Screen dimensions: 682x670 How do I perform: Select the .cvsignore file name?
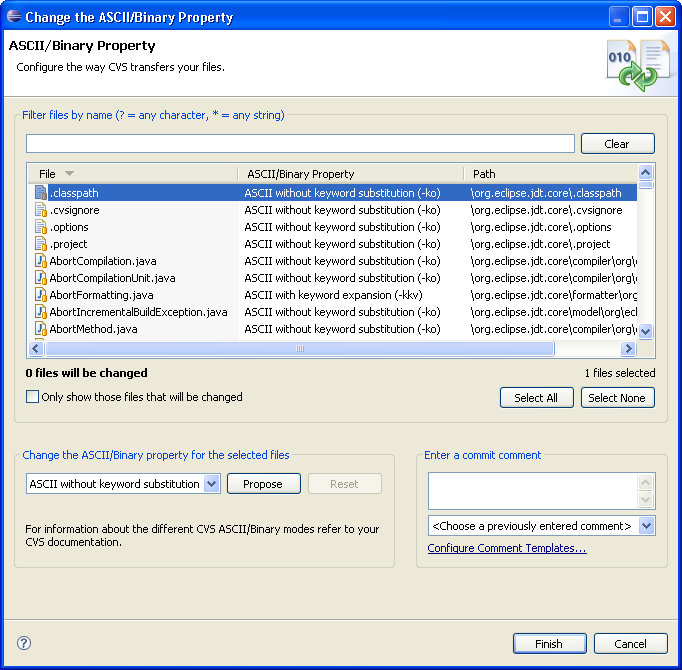pyautogui.click(x=74, y=210)
